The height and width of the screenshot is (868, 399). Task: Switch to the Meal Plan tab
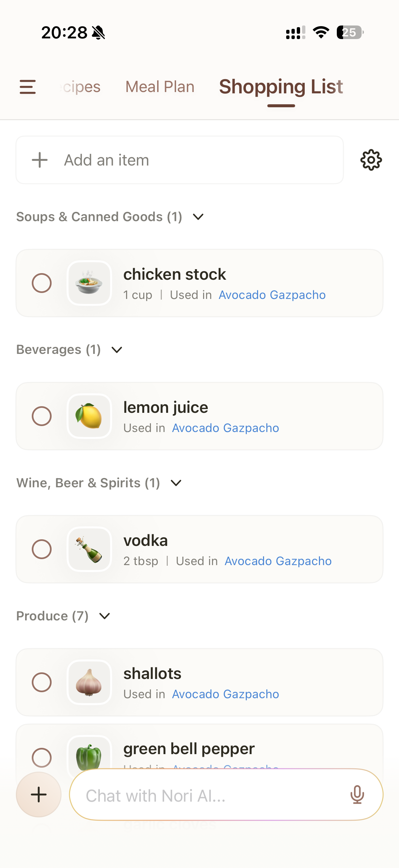pyautogui.click(x=160, y=87)
